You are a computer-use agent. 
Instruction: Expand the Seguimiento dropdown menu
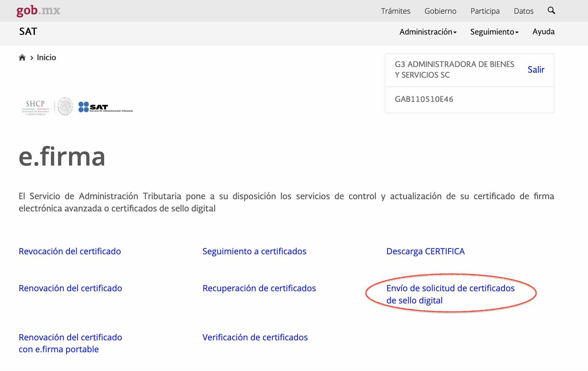494,32
